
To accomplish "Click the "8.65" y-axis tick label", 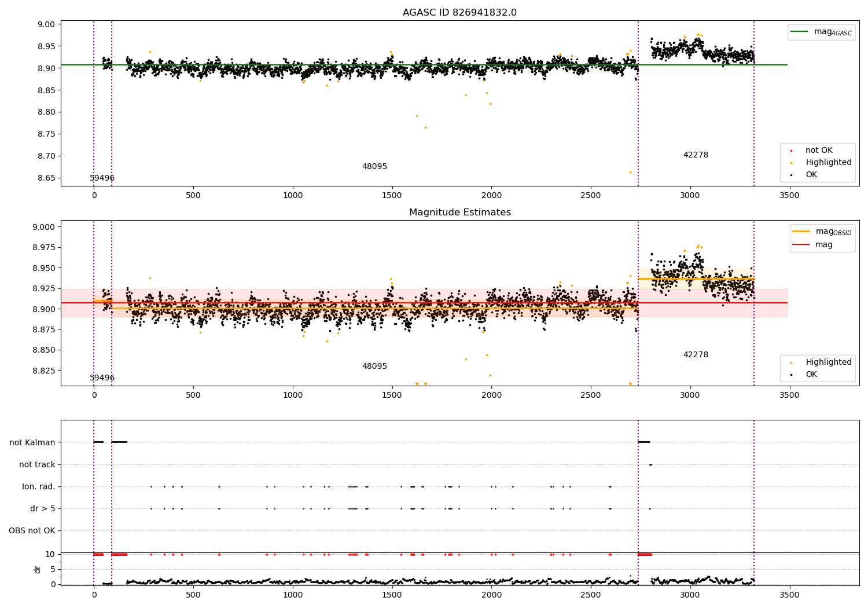I will pyautogui.click(x=47, y=178).
